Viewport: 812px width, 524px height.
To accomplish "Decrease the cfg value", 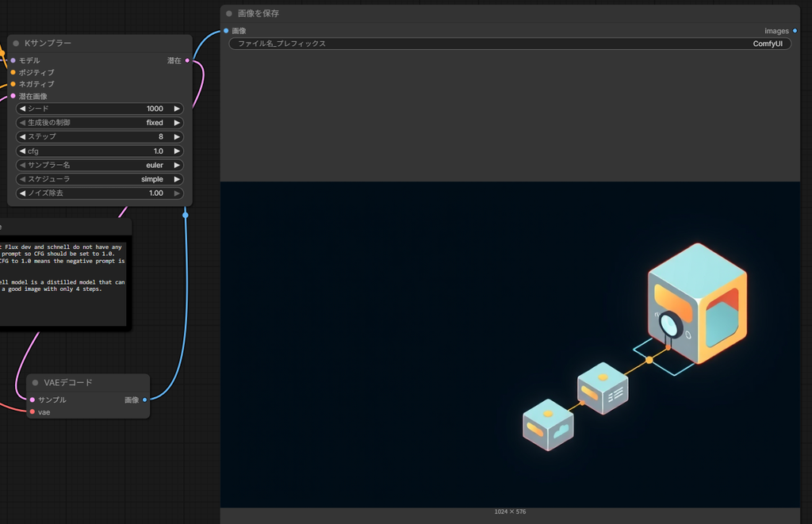I will [22, 151].
